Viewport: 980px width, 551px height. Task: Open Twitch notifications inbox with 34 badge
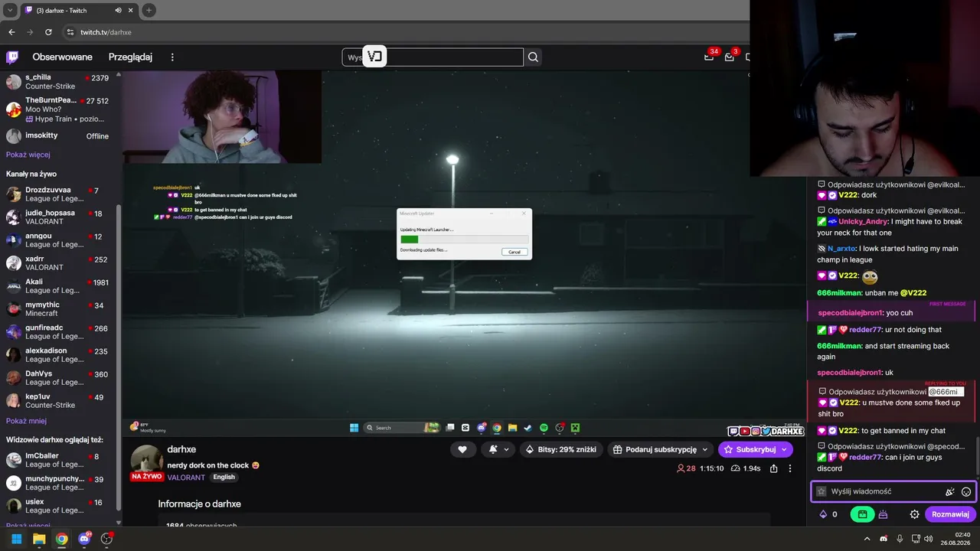point(710,57)
